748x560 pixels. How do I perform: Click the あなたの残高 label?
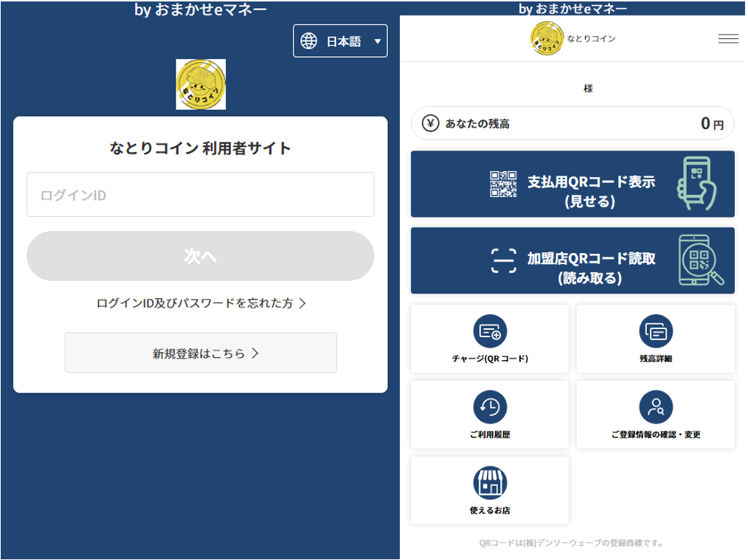pos(477,124)
